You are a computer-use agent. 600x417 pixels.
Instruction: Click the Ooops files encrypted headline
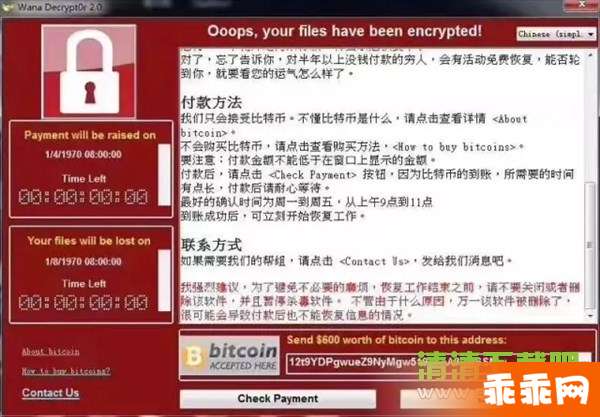[x=344, y=31]
